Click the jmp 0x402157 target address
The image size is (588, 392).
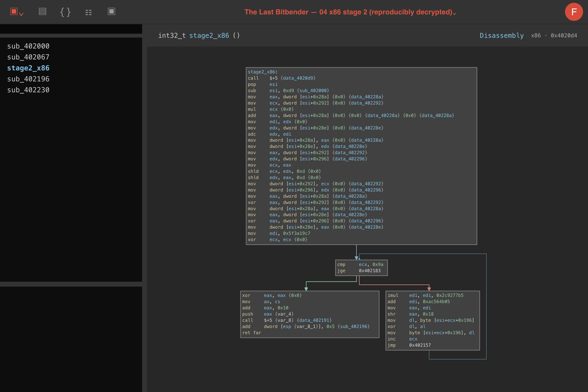click(420, 345)
